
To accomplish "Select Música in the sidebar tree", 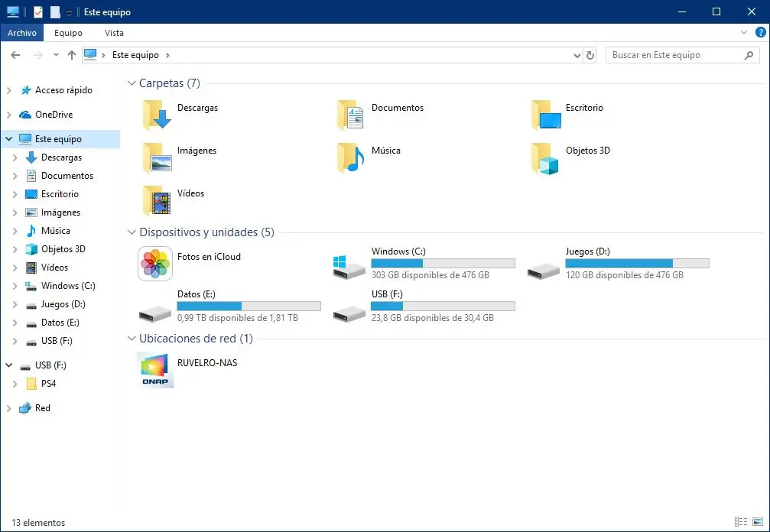I will [56, 231].
